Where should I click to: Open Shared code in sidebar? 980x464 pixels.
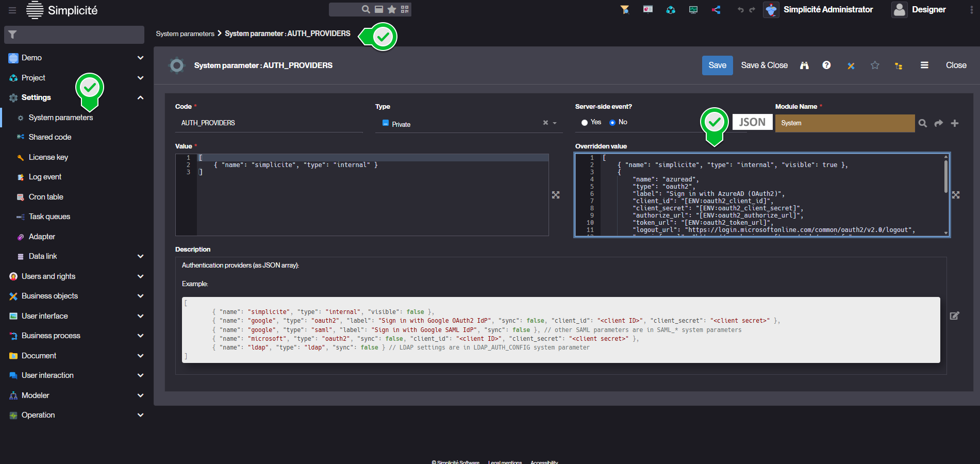50,137
